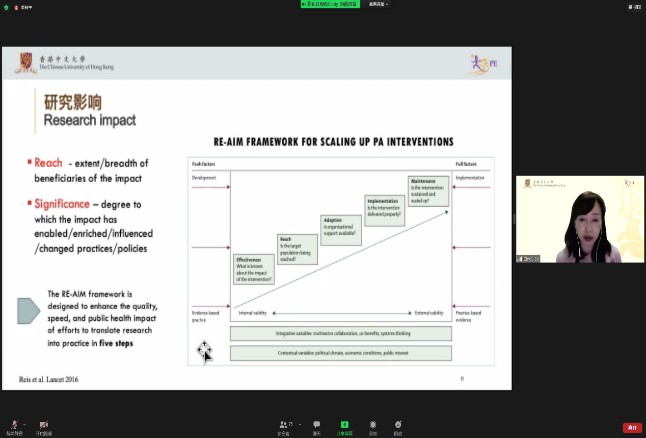Open the chat panel
646x438 pixels.
316,425
